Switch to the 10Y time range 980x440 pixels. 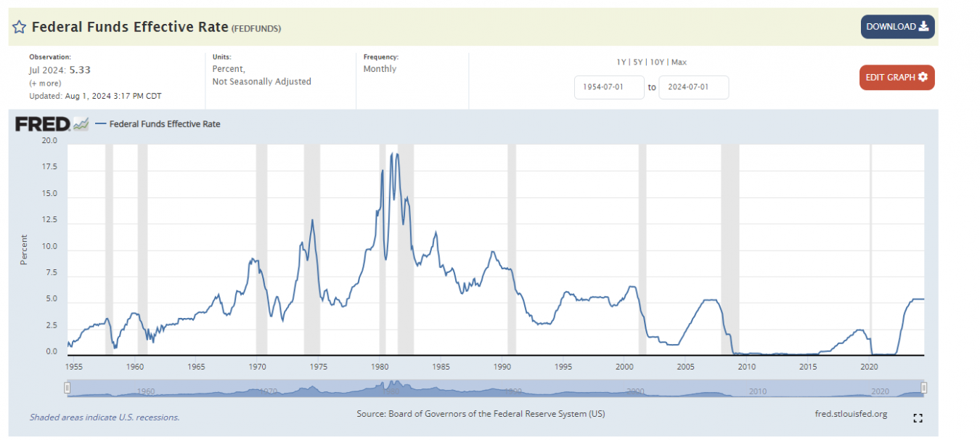(657, 62)
